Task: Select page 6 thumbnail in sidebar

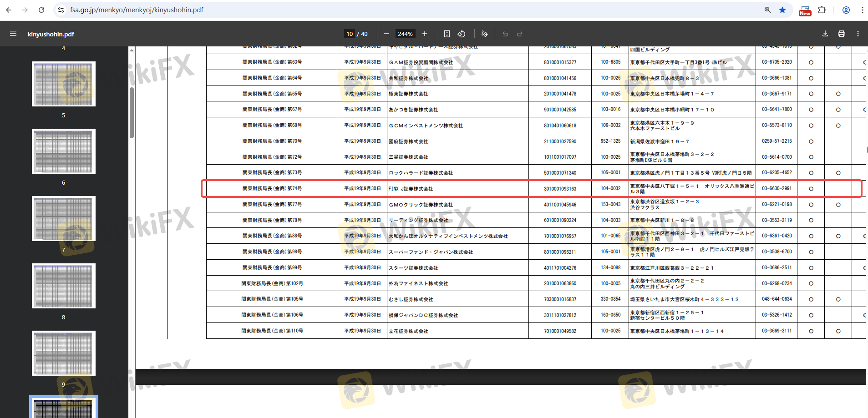Action: tap(64, 151)
